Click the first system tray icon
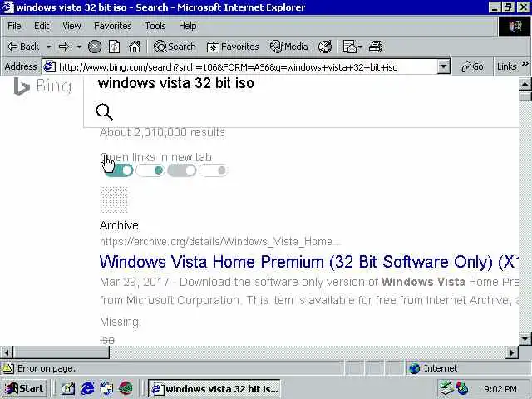This screenshot has height=399, width=532. [x=447, y=388]
